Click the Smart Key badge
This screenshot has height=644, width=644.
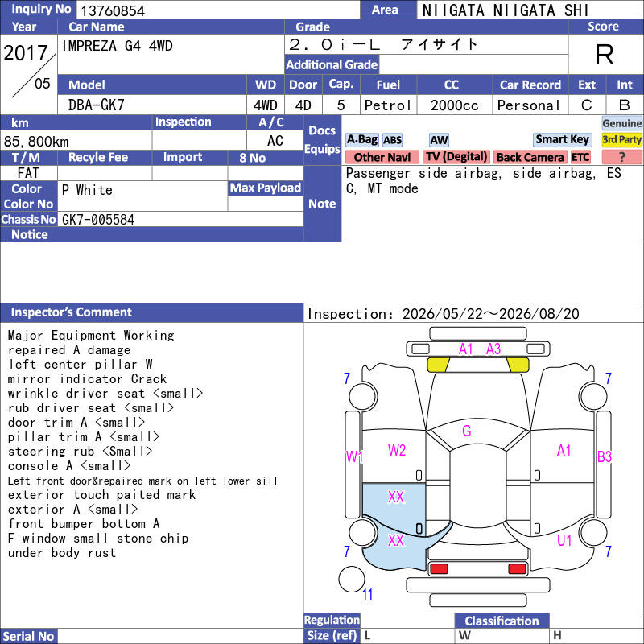pyautogui.click(x=562, y=139)
